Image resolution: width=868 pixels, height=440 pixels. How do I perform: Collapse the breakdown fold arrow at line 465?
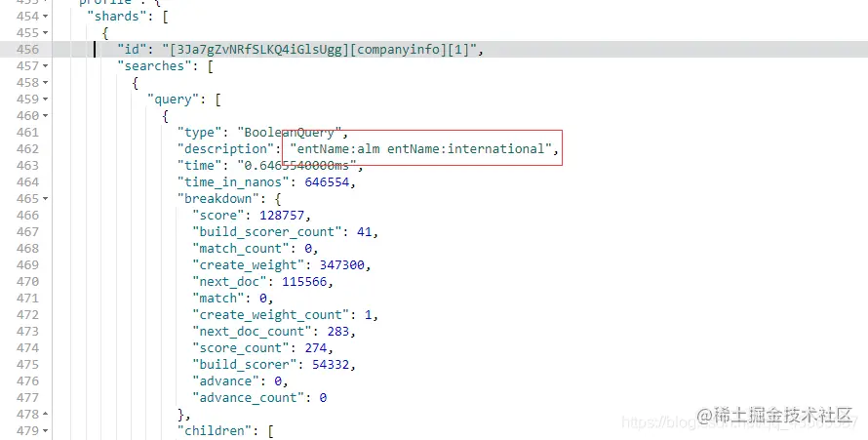[x=46, y=199]
